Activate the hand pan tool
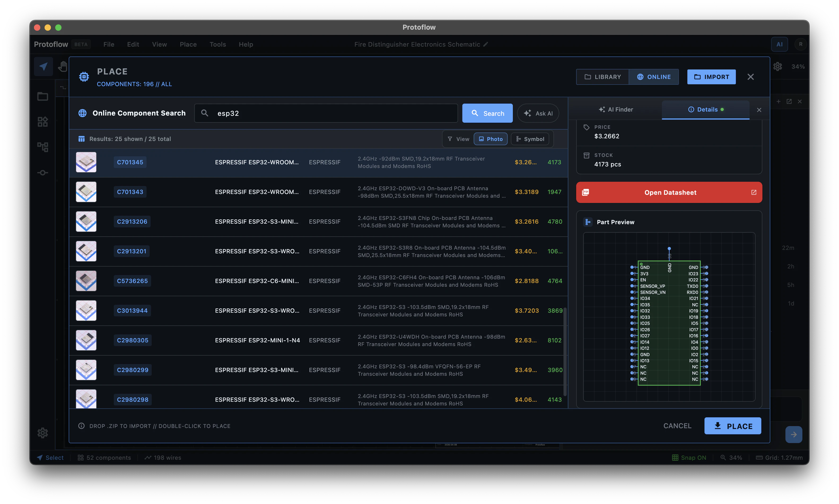The height and width of the screenshot is (504, 839). pos(63,66)
